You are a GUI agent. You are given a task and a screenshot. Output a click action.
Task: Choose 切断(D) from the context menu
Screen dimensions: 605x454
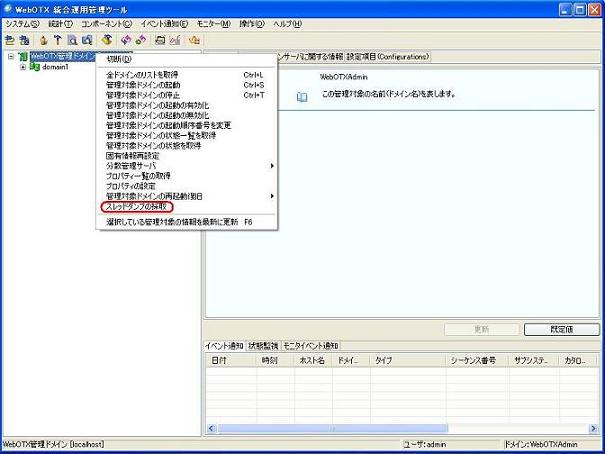187,59
